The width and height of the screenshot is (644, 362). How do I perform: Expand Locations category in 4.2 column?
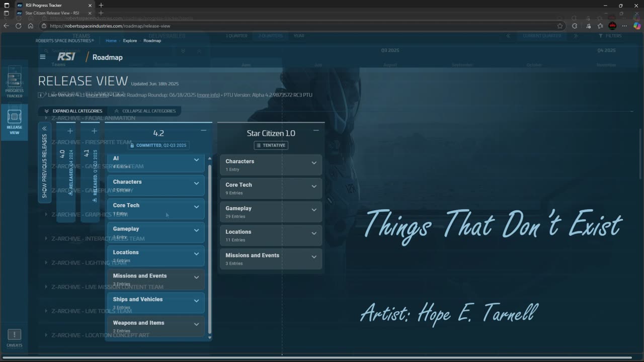tap(156, 256)
